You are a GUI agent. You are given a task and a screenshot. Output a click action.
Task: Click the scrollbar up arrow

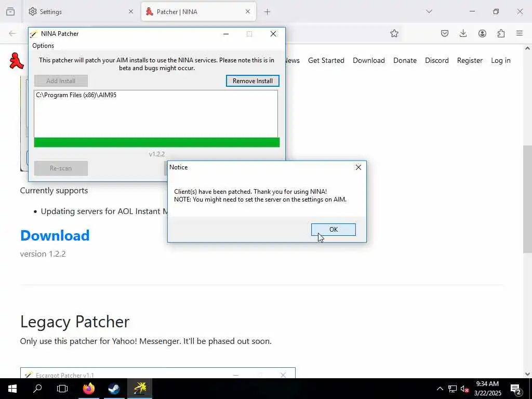pyautogui.click(x=527, y=48)
